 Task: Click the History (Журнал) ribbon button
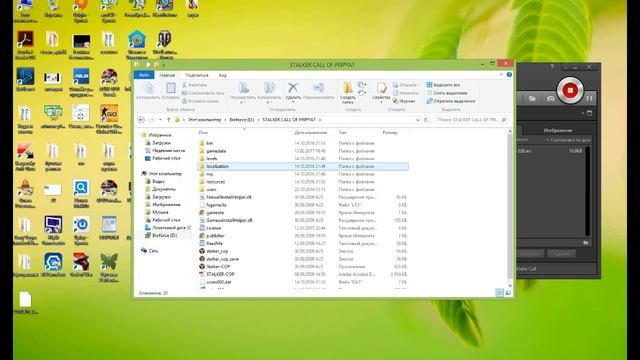404,101
